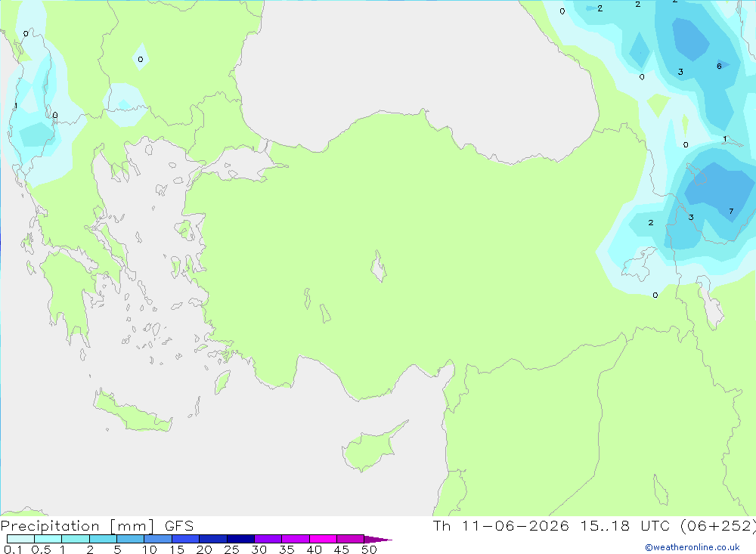Click the island of Crete on the map
756x554 pixels.
click(131, 412)
